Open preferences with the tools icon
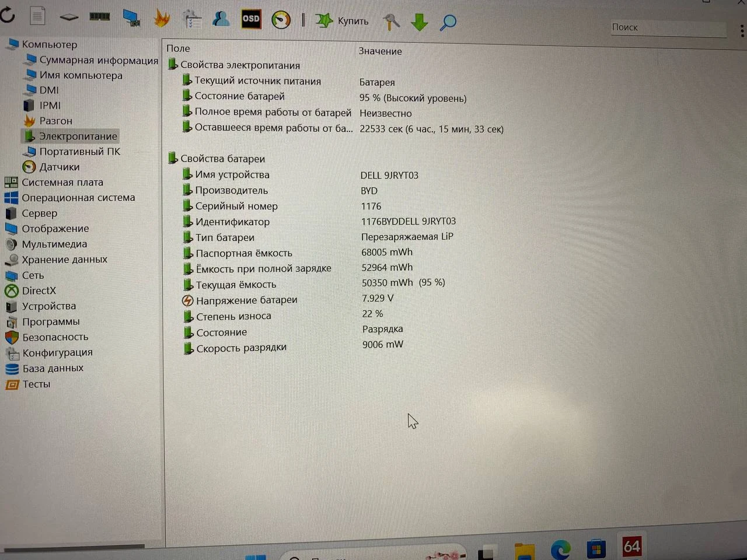 (391, 22)
